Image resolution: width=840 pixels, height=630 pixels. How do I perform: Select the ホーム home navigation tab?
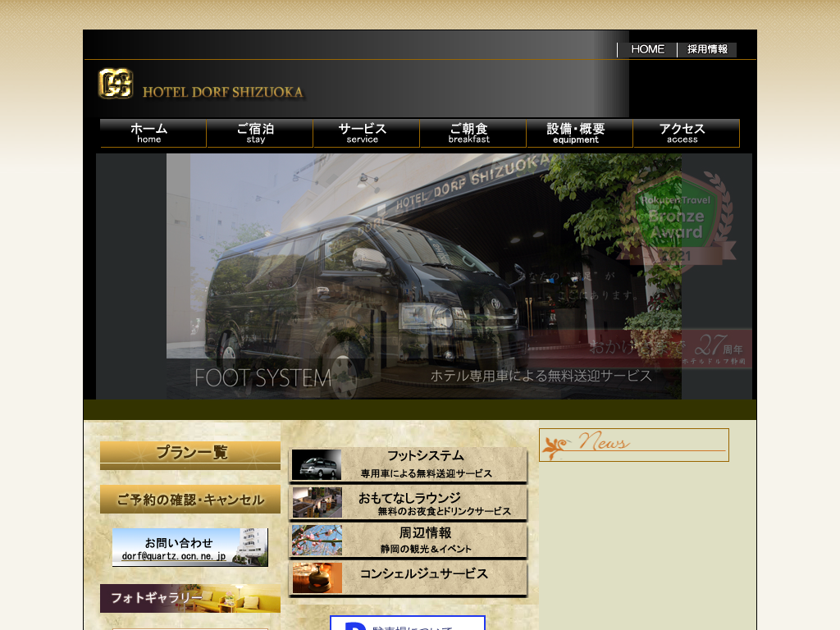pyautogui.click(x=153, y=133)
